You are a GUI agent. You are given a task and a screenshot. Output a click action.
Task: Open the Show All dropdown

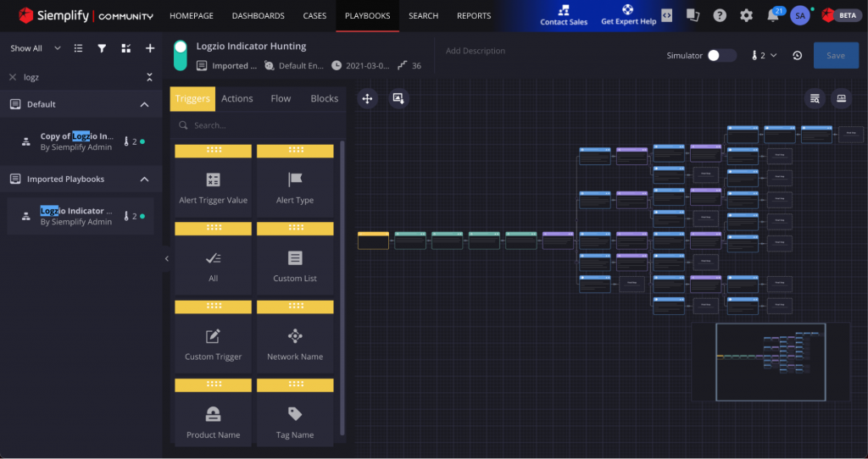click(x=35, y=48)
